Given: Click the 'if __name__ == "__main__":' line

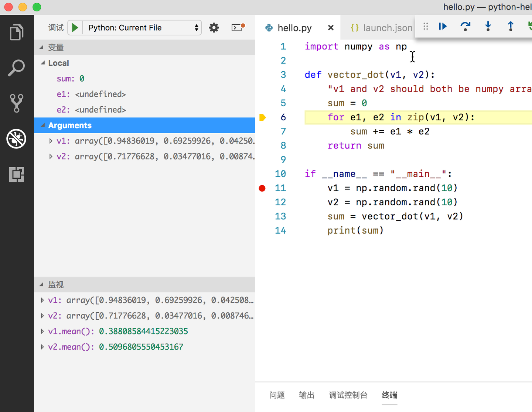Looking at the screenshot, I should click(378, 174).
